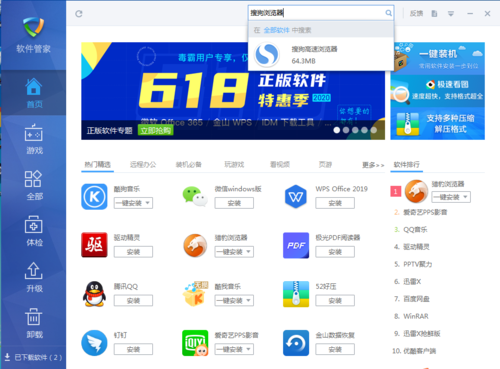The width and height of the screenshot is (500, 369).
Task: Expand the 酷狗音乐 一键安装 dropdown arrow
Action: [x=148, y=203]
